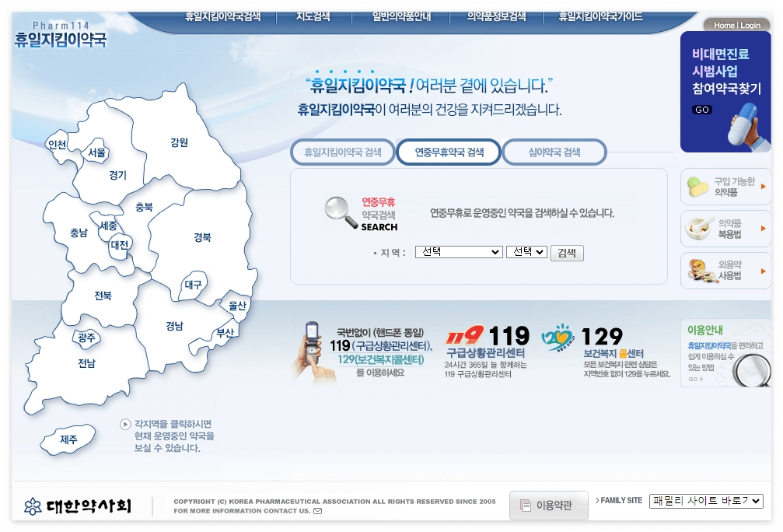Image resolution: width=783 pixels, height=532 pixels.
Task: Select 대구 on the map
Action: [x=194, y=285]
